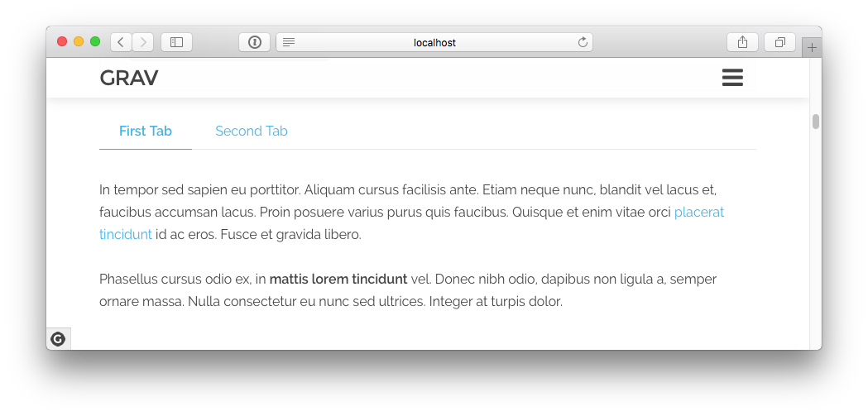
Task: Click the vertical scrollbar thumb
Action: 815,122
